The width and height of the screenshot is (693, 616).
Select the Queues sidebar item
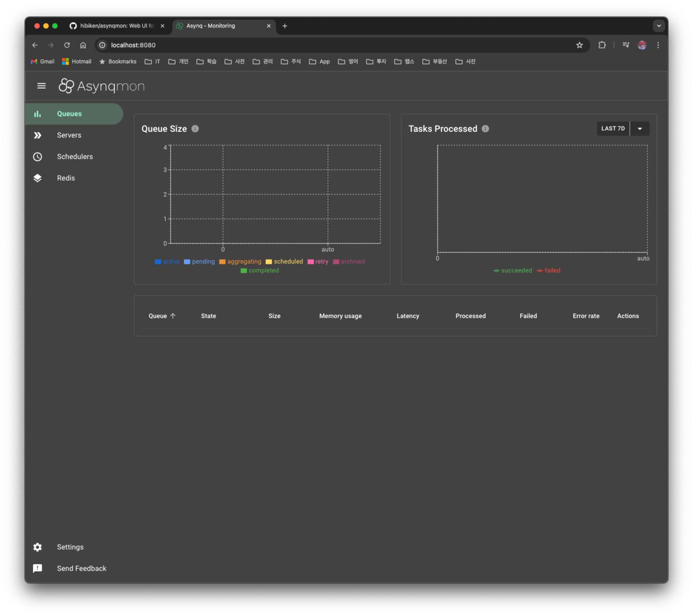click(x=69, y=114)
